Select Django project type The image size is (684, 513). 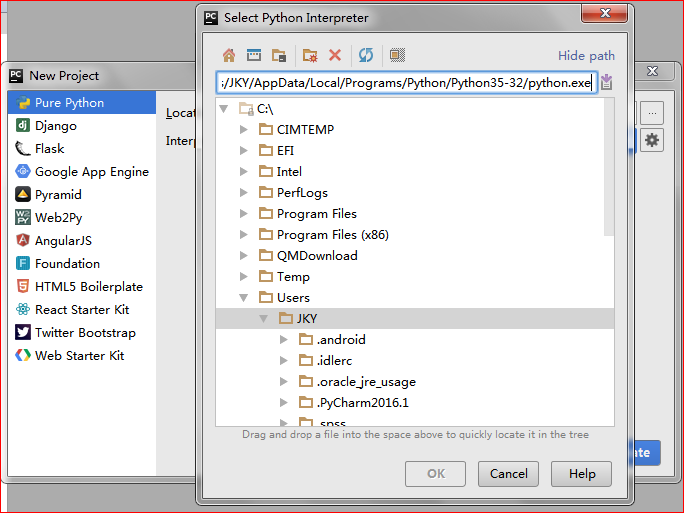(x=55, y=126)
